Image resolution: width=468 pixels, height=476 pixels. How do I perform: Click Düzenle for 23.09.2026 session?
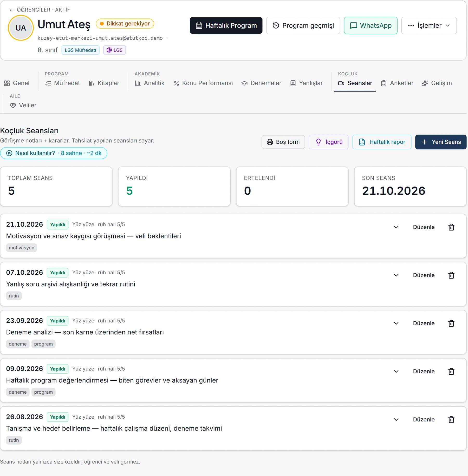click(x=424, y=323)
